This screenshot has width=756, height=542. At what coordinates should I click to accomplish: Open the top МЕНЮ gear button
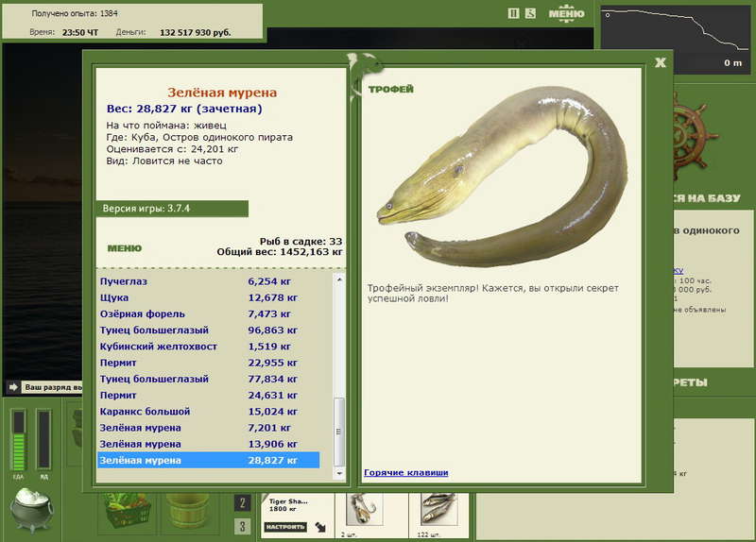566,13
